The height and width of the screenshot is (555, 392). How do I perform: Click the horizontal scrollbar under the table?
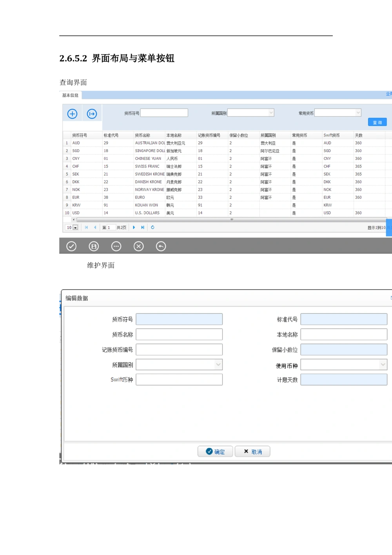tap(231, 220)
